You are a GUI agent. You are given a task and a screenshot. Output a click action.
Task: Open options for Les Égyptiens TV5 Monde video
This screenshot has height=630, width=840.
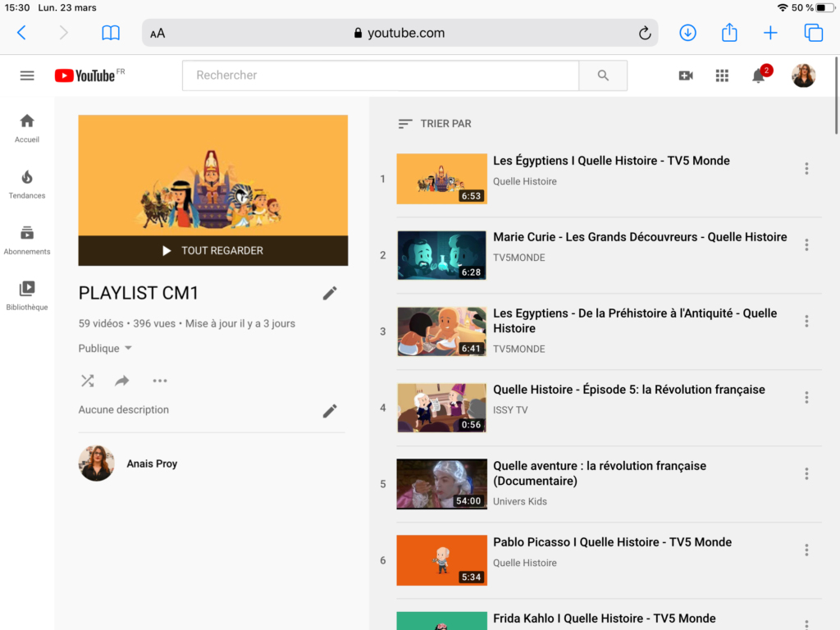coord(806,169)
